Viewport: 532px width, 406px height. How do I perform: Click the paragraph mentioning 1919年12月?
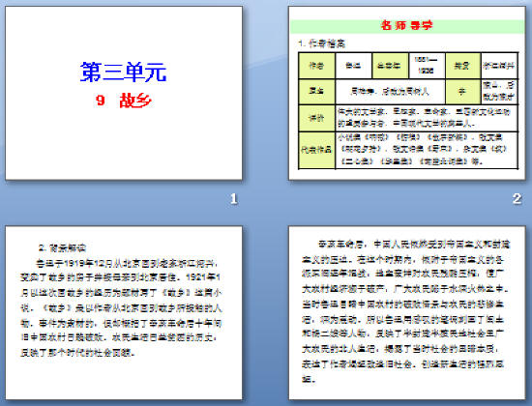(x=121, y=308)
